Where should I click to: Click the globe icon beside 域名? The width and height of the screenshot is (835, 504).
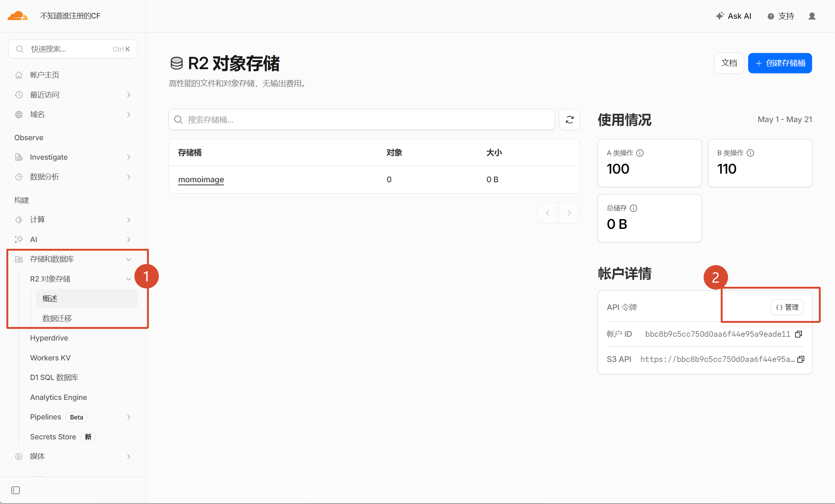19,115
